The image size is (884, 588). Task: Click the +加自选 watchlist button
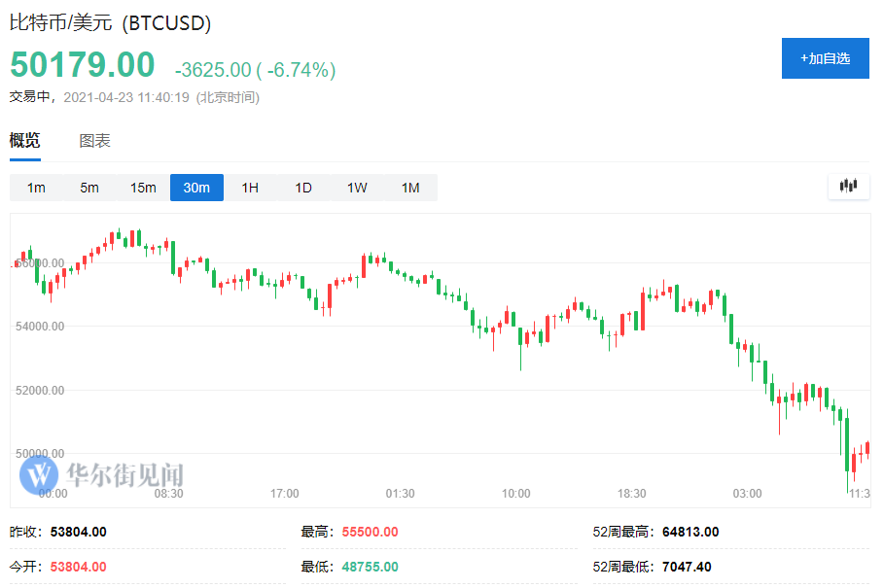point(825,58)
